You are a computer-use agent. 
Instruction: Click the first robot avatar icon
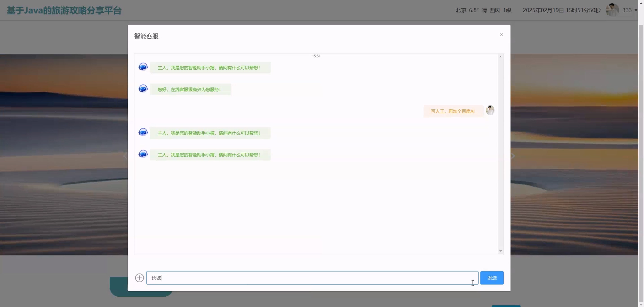[x=143, y=67]
